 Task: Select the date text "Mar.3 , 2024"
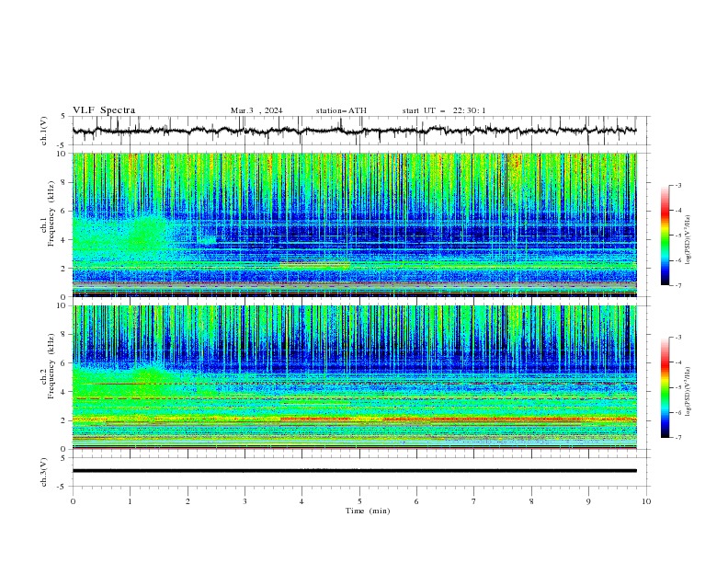[x=256, y=110]
